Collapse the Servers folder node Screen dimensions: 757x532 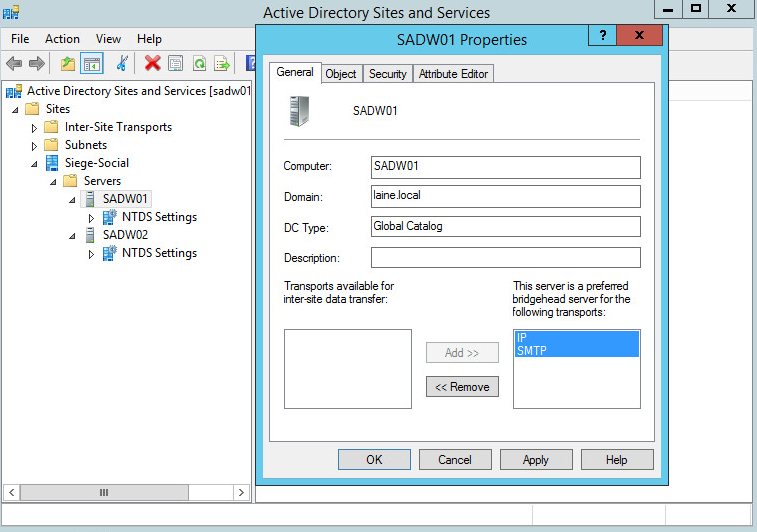click(x=53, y=182)
